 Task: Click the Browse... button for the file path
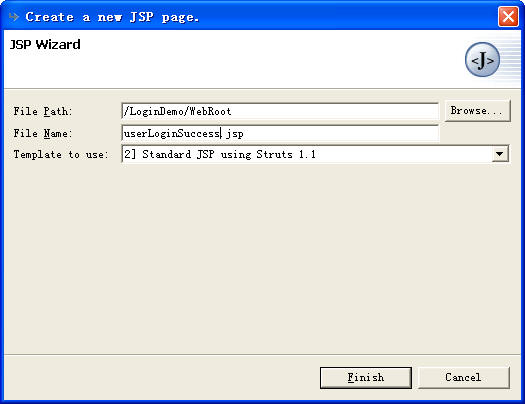tap(477, 110)
